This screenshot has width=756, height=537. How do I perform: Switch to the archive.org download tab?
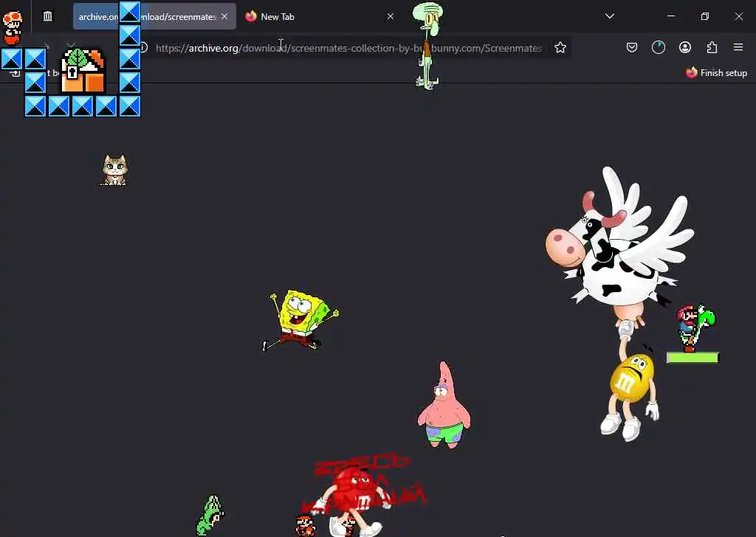pos(154,16)
